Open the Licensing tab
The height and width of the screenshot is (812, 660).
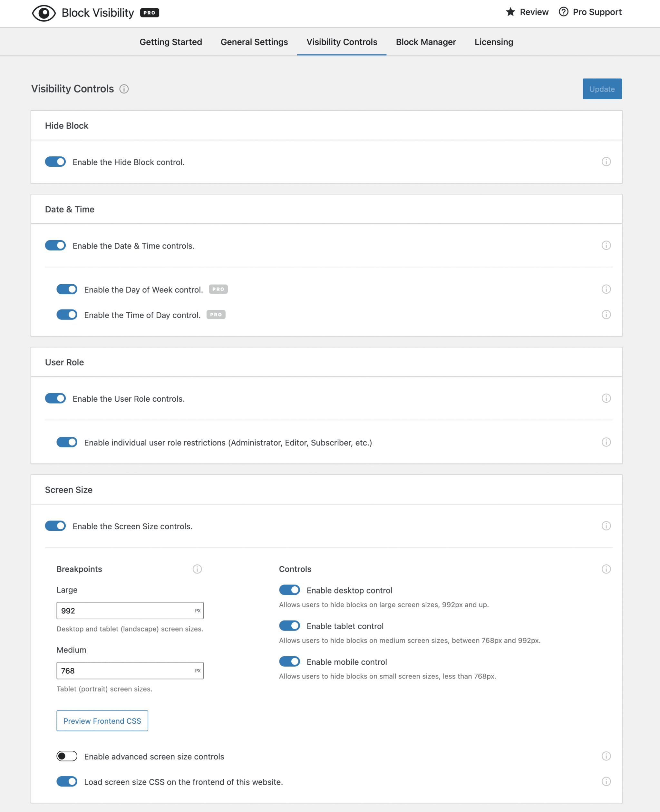pyautogui.click(x=493, y=42)
